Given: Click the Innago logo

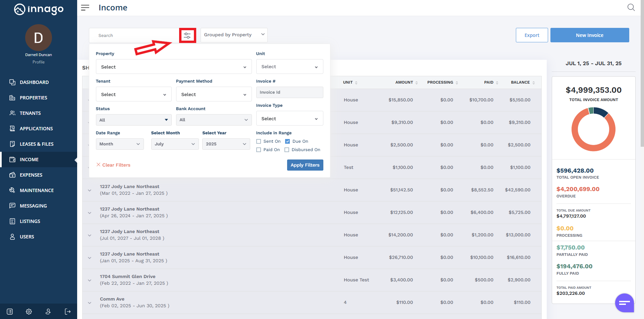Looking at the screenshot, I should point(39,9).
